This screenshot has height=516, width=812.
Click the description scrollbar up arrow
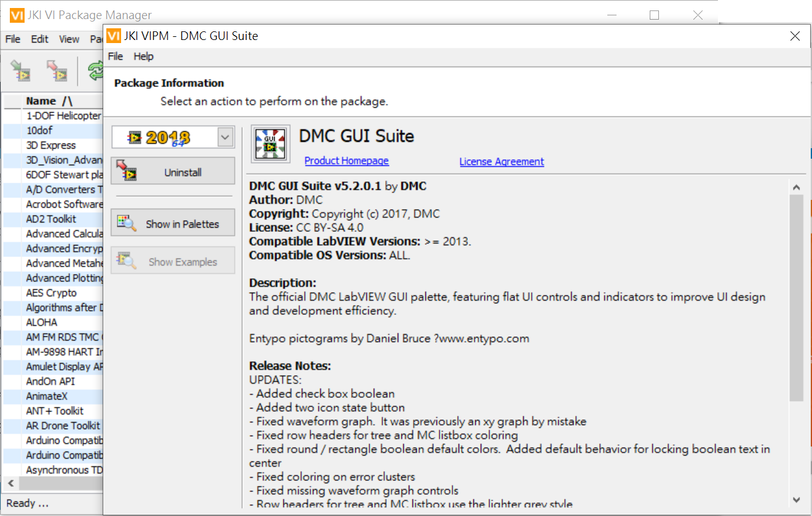(796, 187)
